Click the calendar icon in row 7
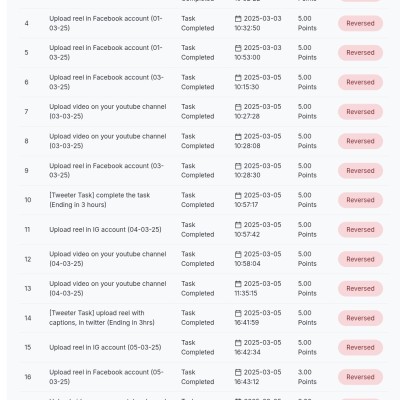This screenshot has height=400, width=400. pyautogui.click(x=238, y=107)
